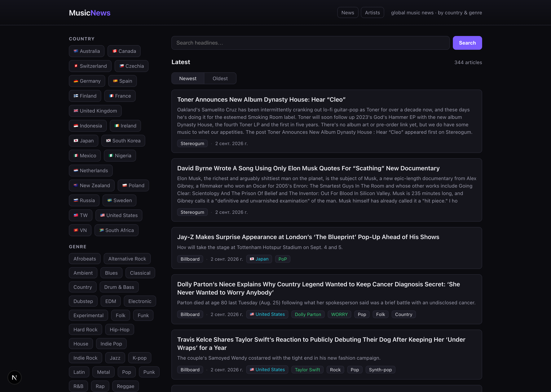
Task: Open Jay-Z Blueprint Pop-Up article headline
Action: tap(308, 237)
